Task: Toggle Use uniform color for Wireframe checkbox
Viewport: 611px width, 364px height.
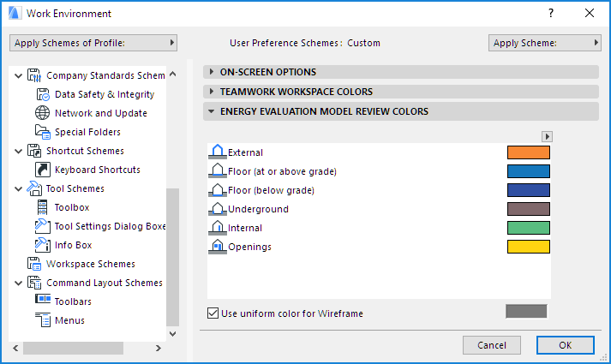Action: (213, 313)
